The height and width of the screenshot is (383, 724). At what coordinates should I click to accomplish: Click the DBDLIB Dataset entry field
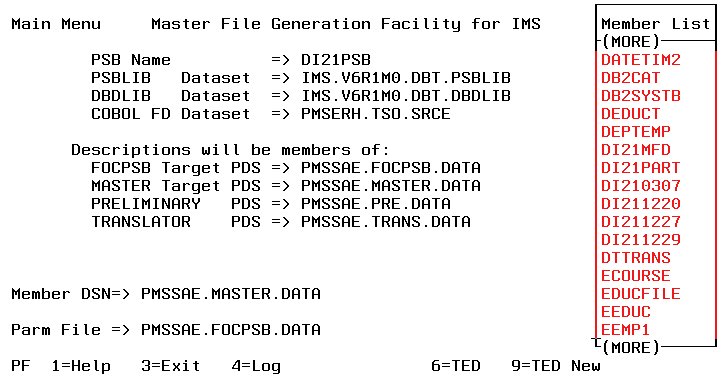click(406, 96)
